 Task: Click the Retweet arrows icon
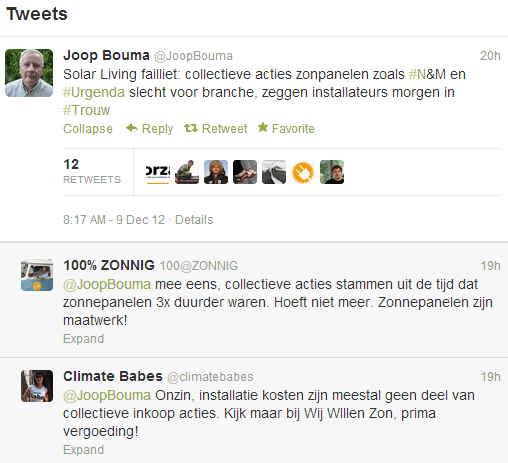coord(191,128)
